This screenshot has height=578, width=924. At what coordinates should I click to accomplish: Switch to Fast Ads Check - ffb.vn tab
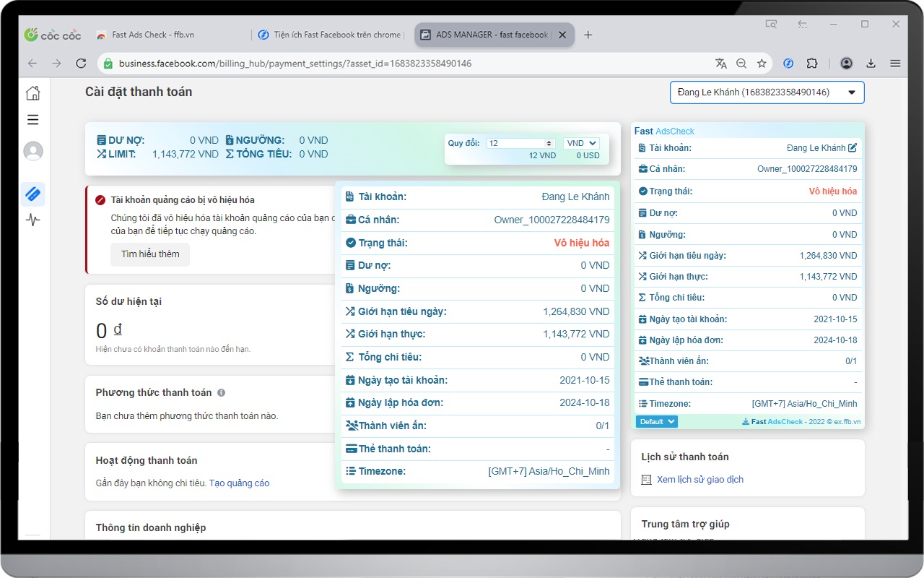(153, 35)
